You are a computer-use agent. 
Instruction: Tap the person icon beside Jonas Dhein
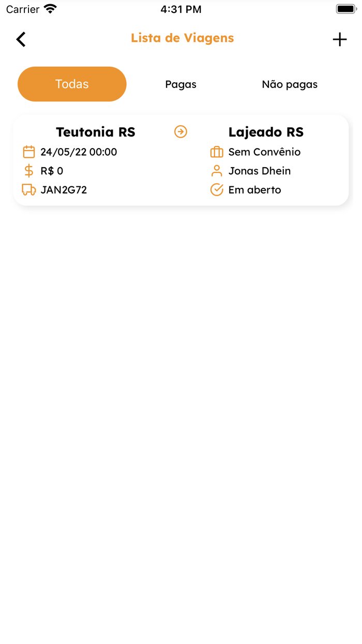217,171
